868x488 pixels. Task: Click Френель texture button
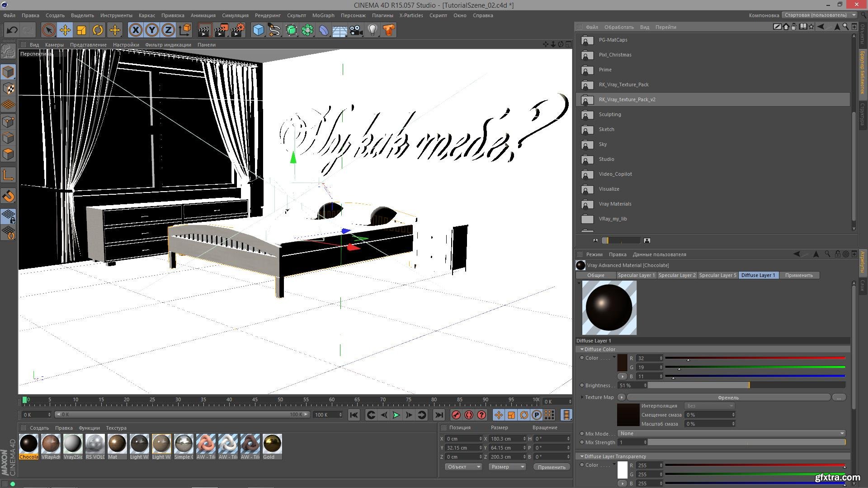pos(728,398)
